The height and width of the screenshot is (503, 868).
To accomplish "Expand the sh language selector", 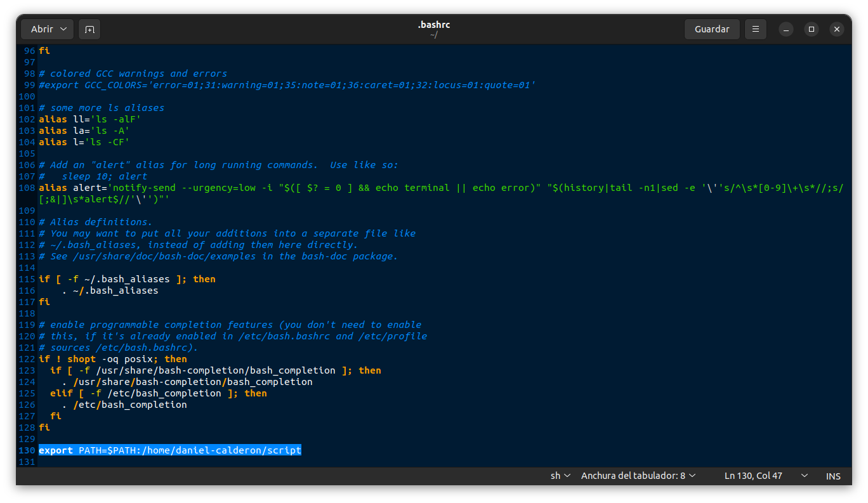I will coord(560,476).
